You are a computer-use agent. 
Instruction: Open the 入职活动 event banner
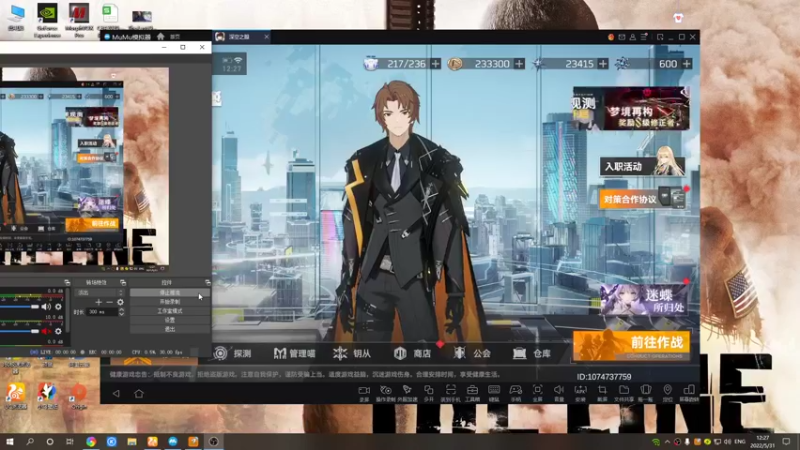point(642,166)
